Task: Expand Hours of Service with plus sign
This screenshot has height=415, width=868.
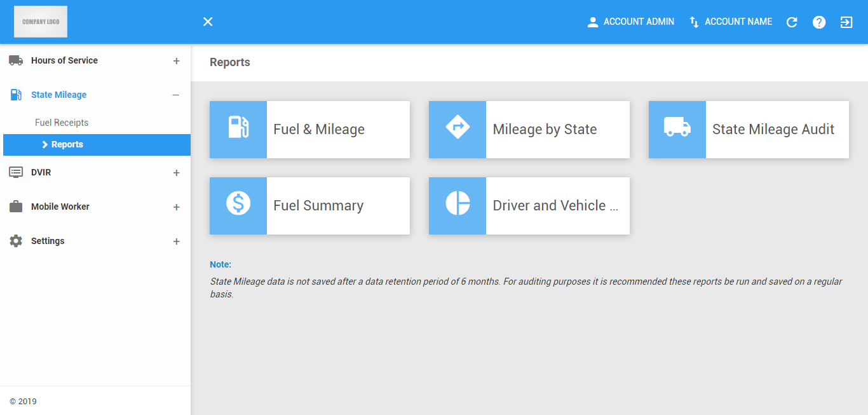Action: (177, 61)
